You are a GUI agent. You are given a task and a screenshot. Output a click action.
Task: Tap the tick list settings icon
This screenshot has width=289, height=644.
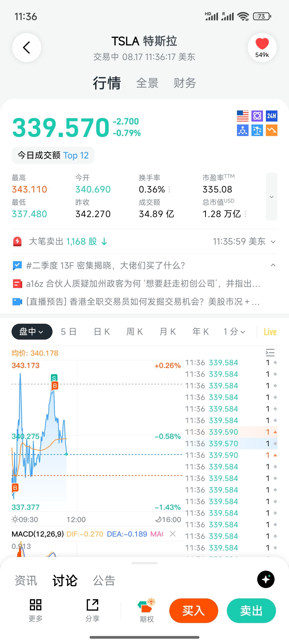(270, 352)
